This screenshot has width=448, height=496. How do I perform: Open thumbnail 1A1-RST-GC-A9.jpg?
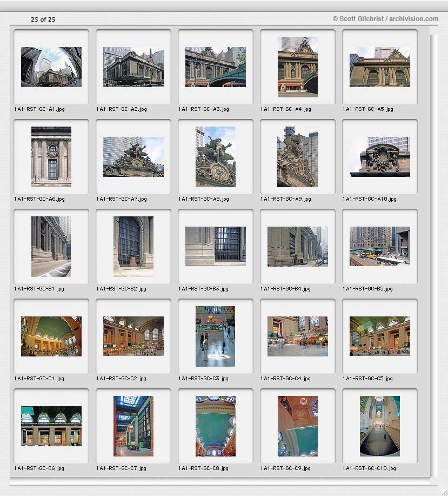tap(298, 157)
